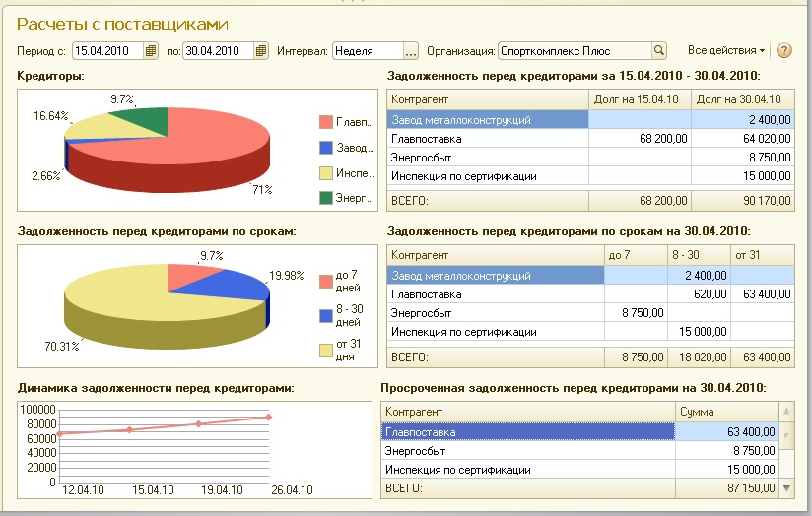Click the Организация field Спорткомплекс Плюс
The image size is (812, 516).
tap(575, 51)
